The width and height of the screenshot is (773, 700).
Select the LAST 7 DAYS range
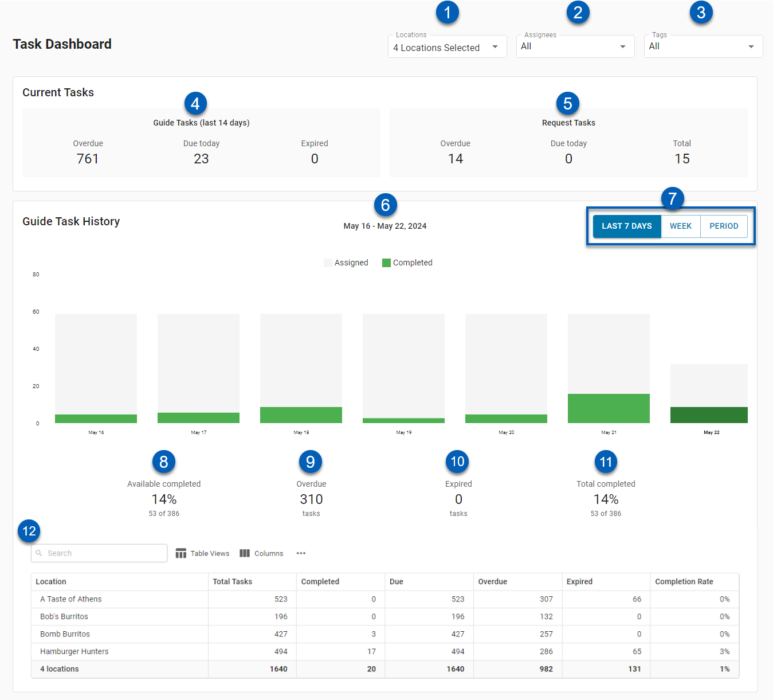(627, 226)
